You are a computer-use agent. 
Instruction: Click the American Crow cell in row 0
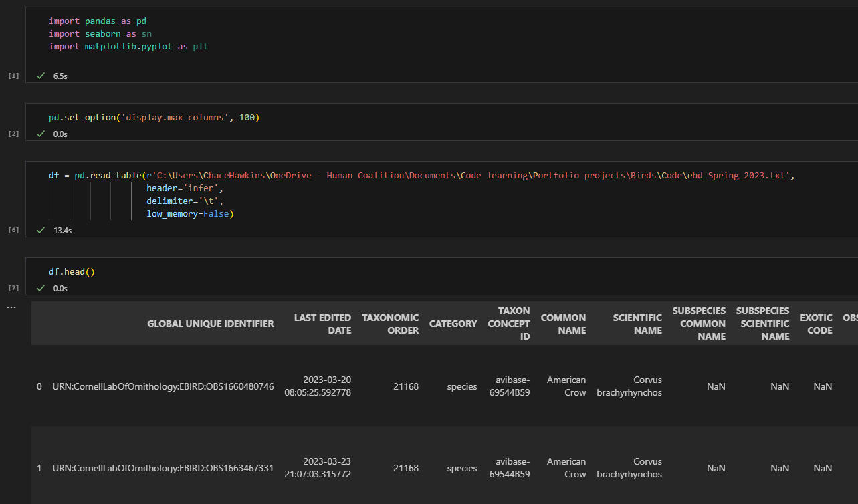[x=566, y=386]
